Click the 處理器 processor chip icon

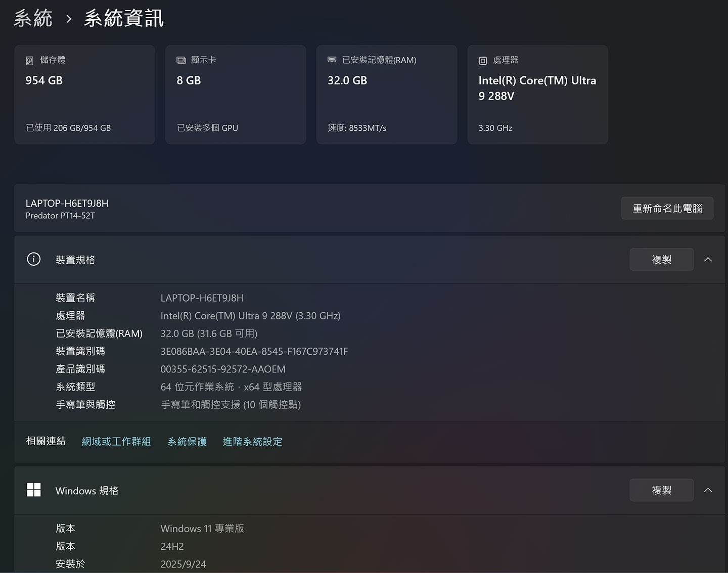(x=483, y=60)
